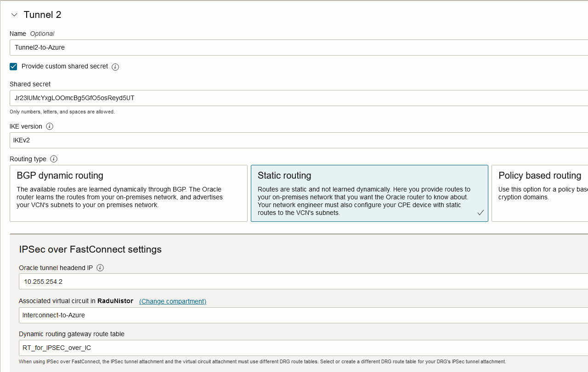
Task: Choose the Policy based routing card
Action: point(539,193)
